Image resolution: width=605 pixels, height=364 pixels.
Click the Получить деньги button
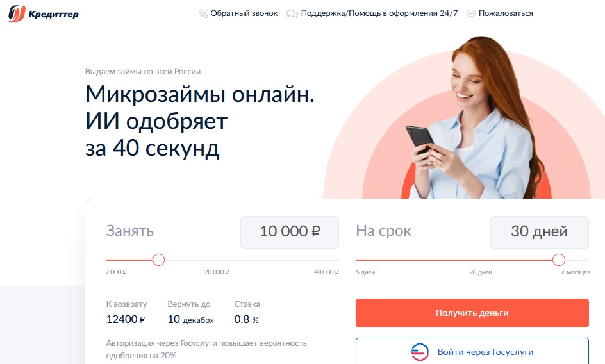pyautogui.click(x=472, y=313)
